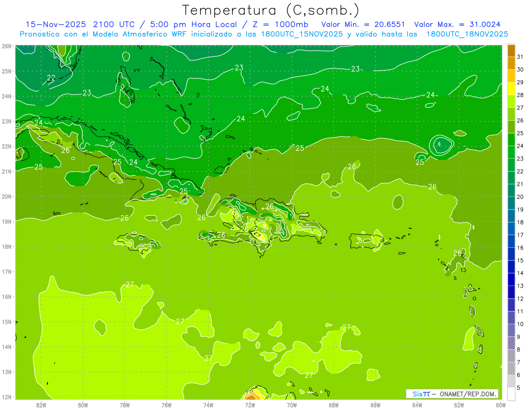Click the "15N" latitude axis label
The height and width of the screenshot is (411, 532).
point(6,322)
